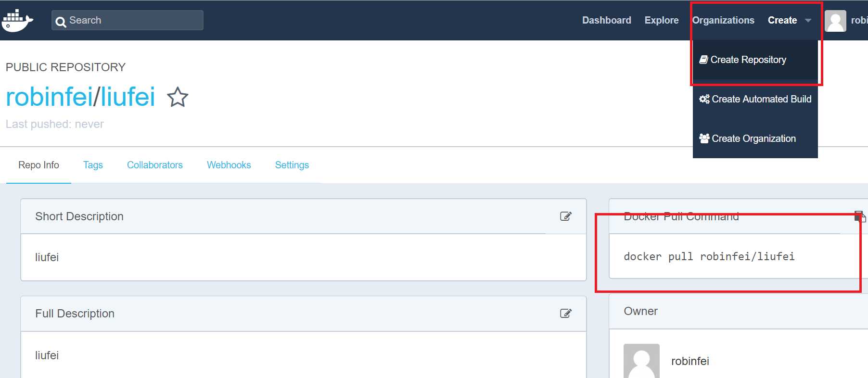Go to Explore
The height and width of the screenshot is (378, 868).
(662, 20)
